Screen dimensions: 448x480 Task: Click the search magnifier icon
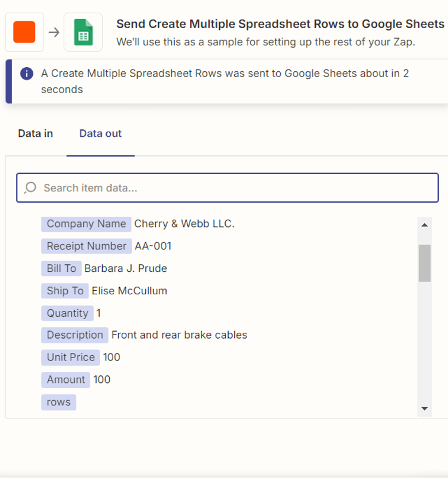pos(30,188)
